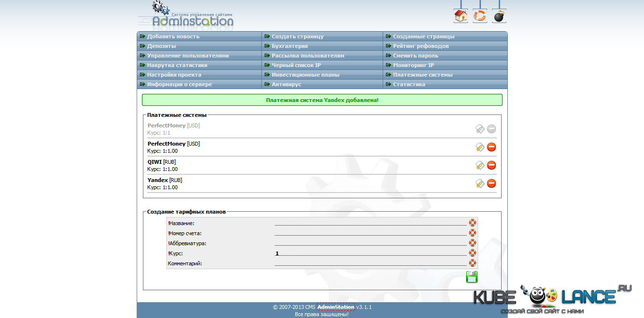The image size is (644, 318).
Task: Open Накрутка статистики
Action: point(177,65)
